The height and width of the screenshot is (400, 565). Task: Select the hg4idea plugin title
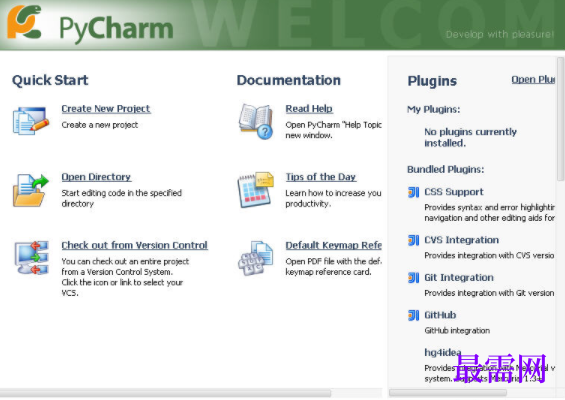pyautogui.click(x=443, y=352)
